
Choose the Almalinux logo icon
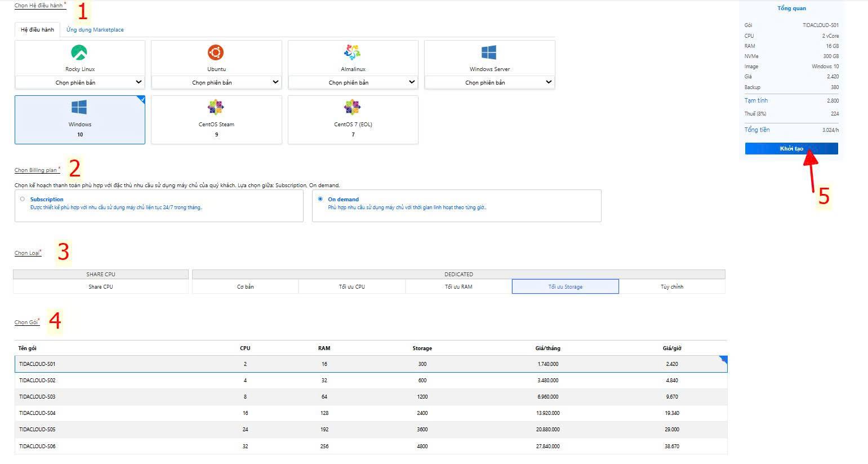(353, 53)
